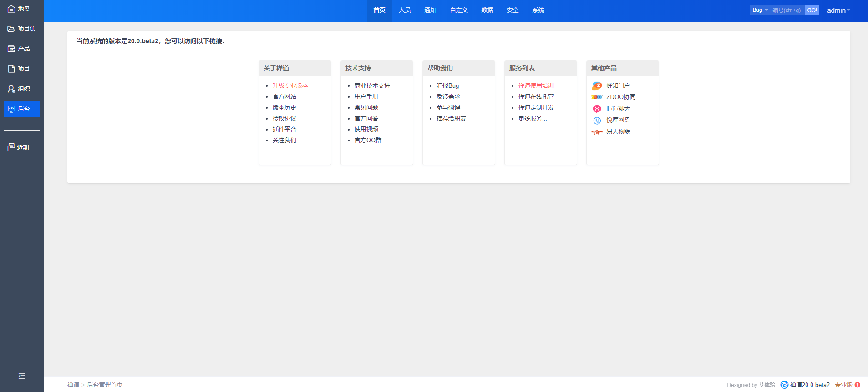Open the 升级专业版本 link
This screenshot has width=868, height=392.
(290, 85)
